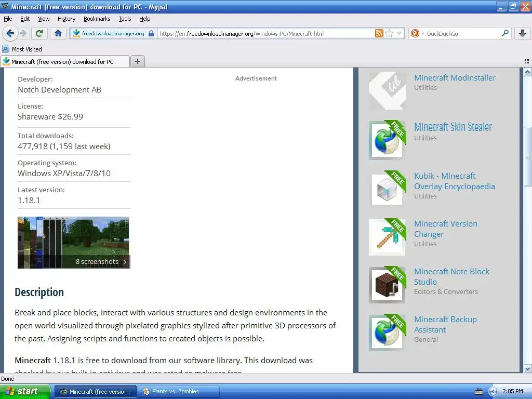Open the File menu

(x=8, y=19)
